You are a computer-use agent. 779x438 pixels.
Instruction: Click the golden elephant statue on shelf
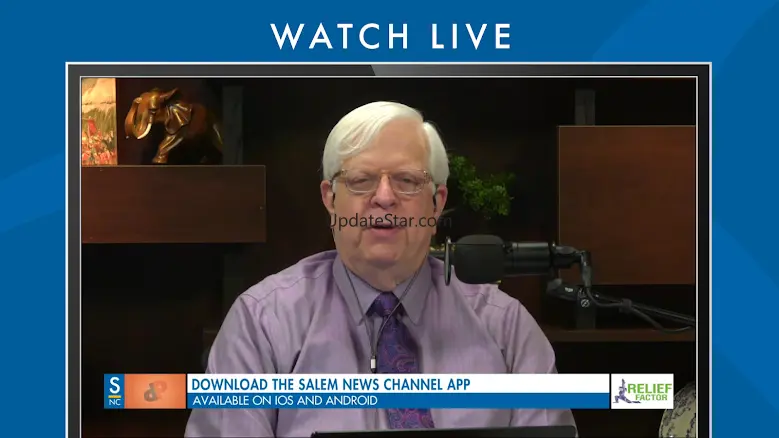pyautogui.click(x=171, y=121)
